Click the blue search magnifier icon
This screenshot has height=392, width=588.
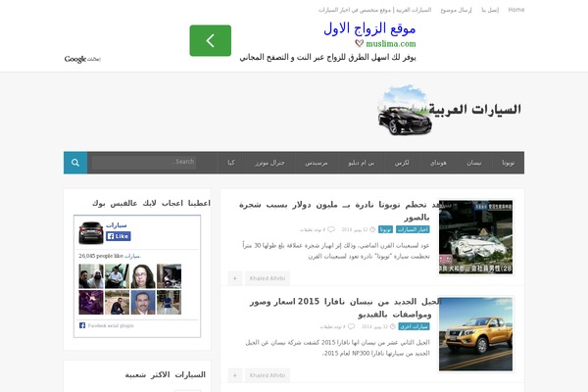click(x=75, y=163)
